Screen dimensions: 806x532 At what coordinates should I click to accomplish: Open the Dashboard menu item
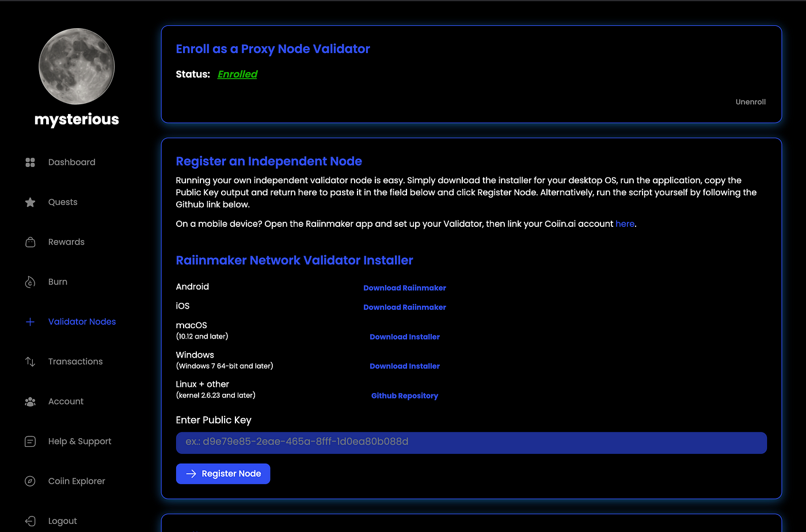click(72, 162)
